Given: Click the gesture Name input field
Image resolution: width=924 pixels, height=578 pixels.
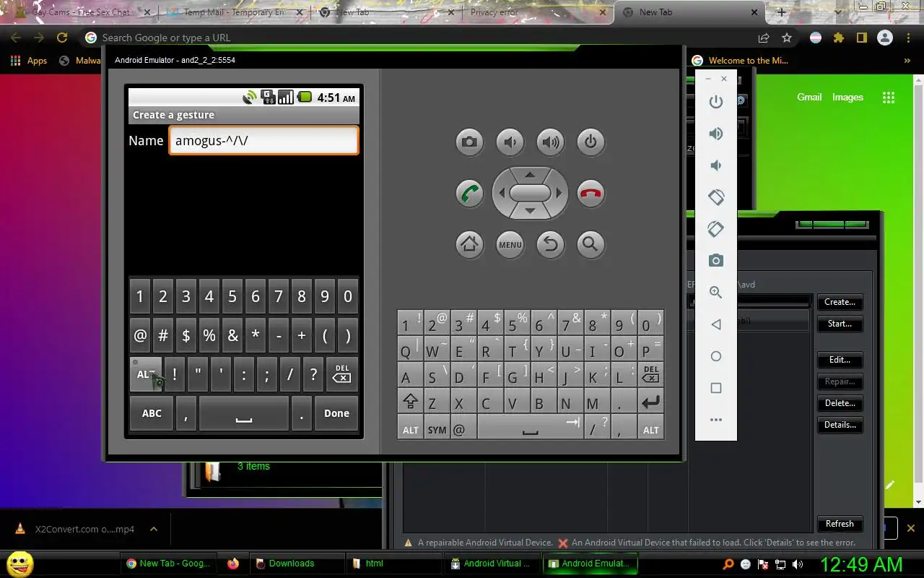Looking at the screenshot, I should [x=263, y=140].
